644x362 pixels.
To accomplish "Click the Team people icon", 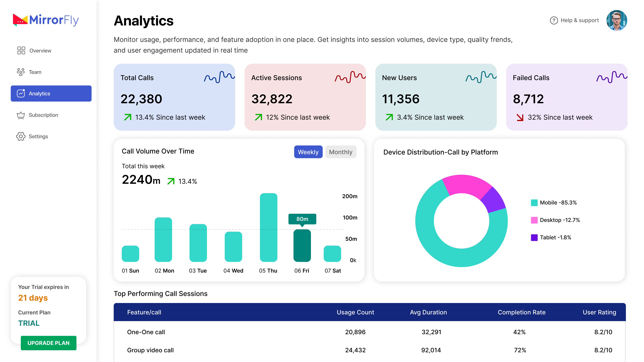I will point(21,72).
